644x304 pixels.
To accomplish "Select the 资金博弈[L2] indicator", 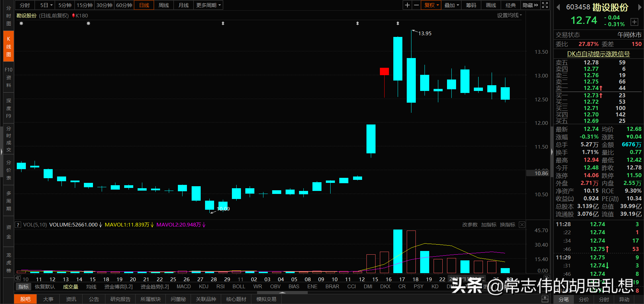I will (x=118, y=287).
